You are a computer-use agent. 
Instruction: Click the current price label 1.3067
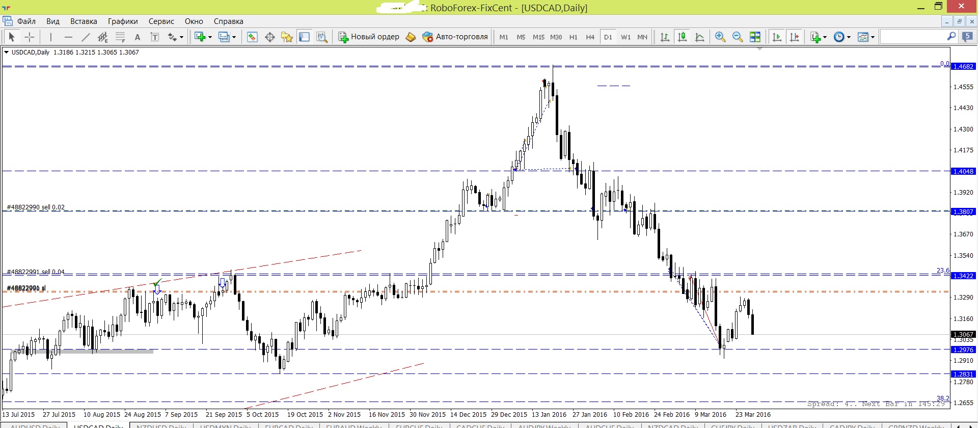click(963, 335)
